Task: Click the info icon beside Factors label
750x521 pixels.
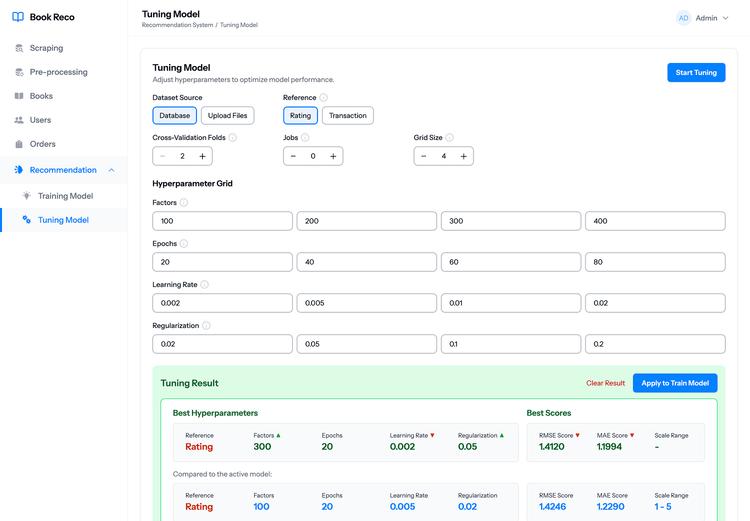Action: coord(184,202)
